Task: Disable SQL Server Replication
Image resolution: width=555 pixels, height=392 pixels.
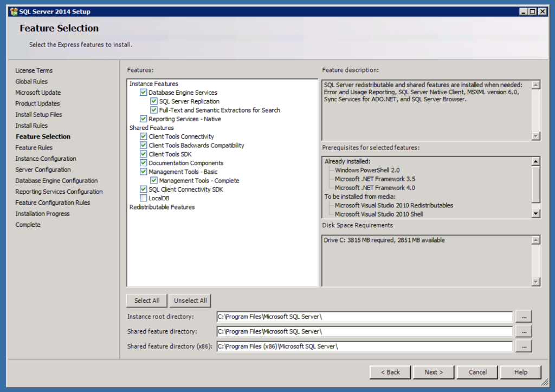Action: click(x=154, y=101)
